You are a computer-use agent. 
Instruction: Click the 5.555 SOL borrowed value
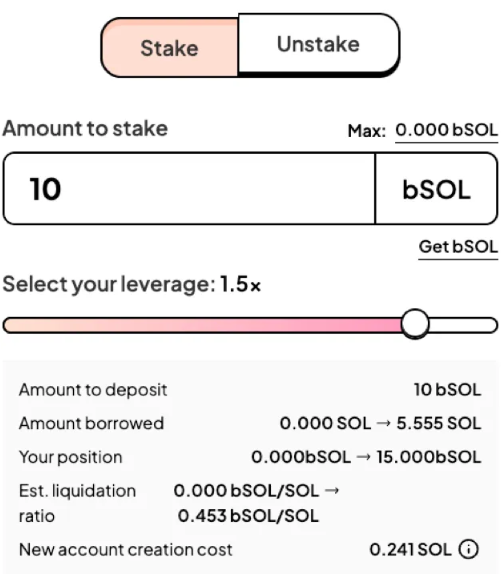tap(439, 424)
